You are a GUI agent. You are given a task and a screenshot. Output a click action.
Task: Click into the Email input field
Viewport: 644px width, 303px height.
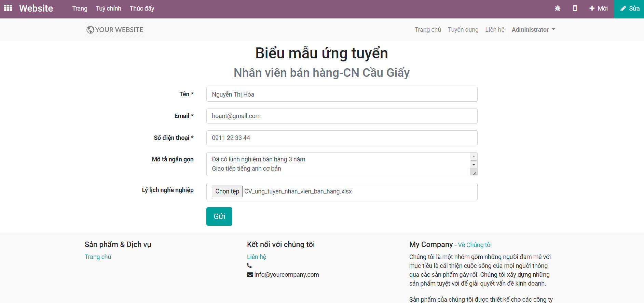tap(342, 116)
